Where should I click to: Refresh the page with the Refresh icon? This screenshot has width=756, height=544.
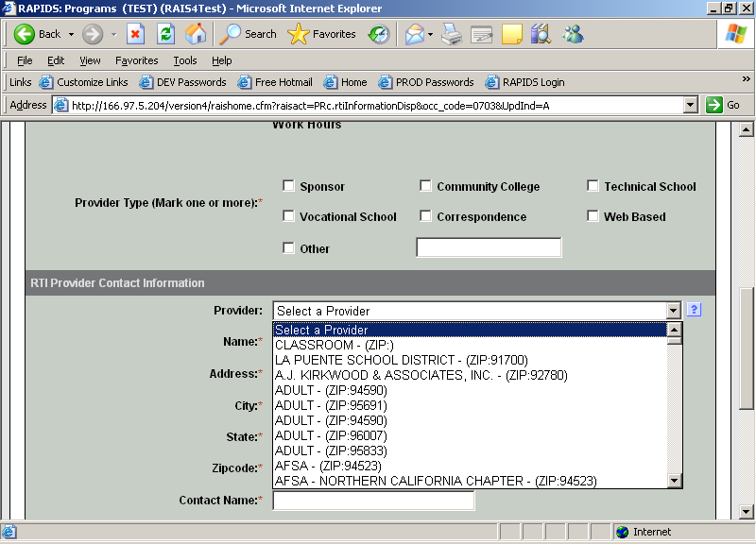(165, 34)
